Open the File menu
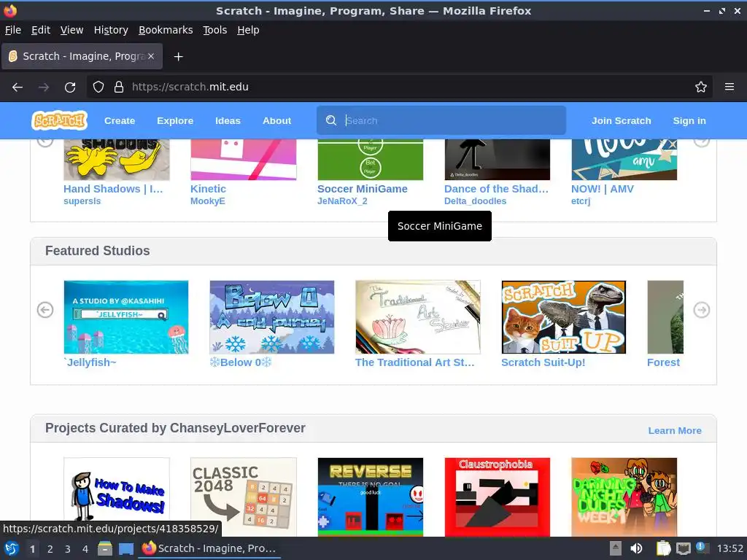Screen dimensions: 747x560 tap(13, 30)
